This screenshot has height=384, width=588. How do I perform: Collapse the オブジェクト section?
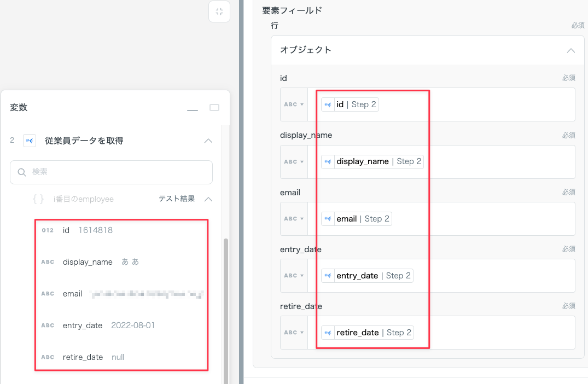pyautogui.click(x=570, y=50)
